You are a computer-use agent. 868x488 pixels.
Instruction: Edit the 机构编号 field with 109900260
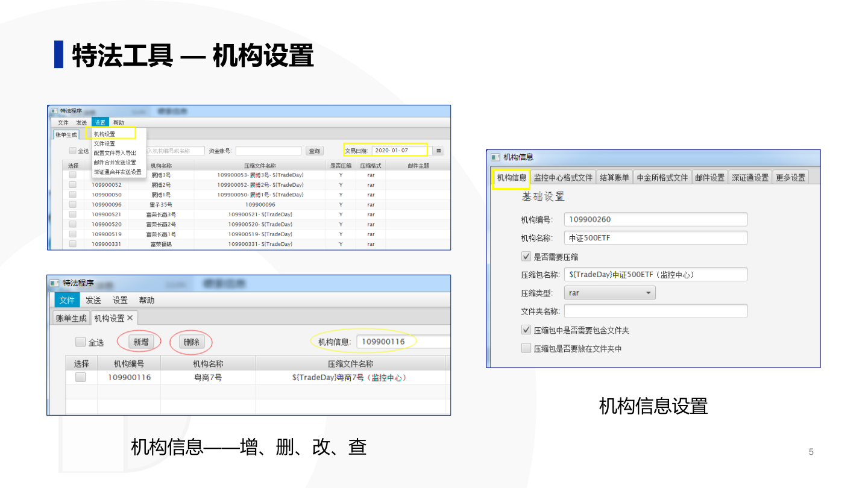656,219
